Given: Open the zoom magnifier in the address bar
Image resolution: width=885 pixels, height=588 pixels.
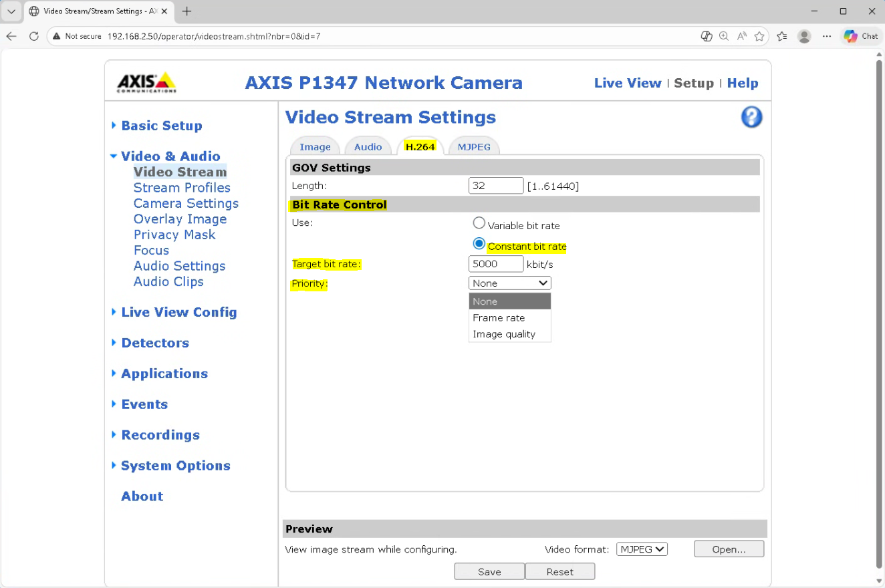Looking at the screenshot, I should coord(724,36).
